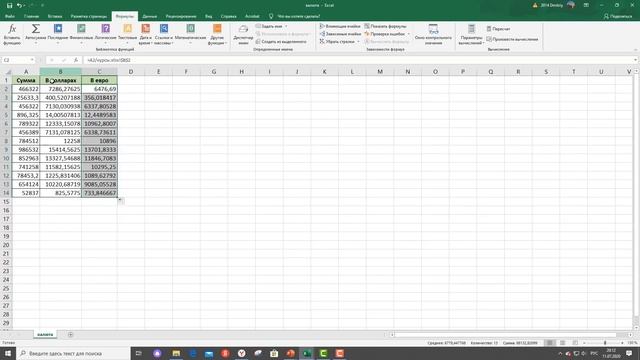Select cell with value 7286,27625
Screen dimensions: 640x360
[60, 89]
